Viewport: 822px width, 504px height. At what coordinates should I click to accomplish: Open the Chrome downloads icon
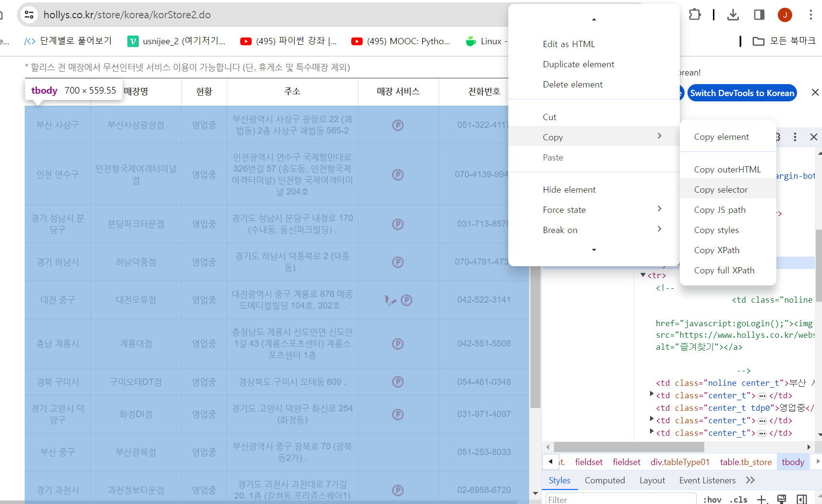(x=733, y=15)
